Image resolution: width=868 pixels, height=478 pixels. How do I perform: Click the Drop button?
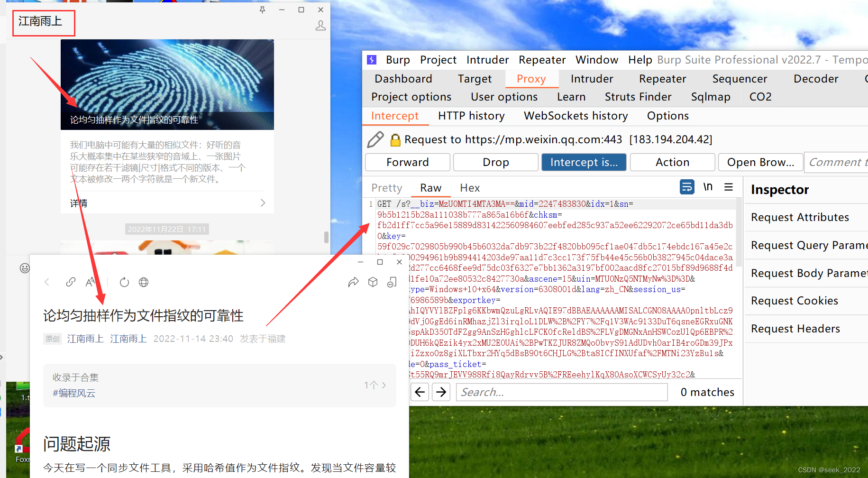click(x=496, y=162)
